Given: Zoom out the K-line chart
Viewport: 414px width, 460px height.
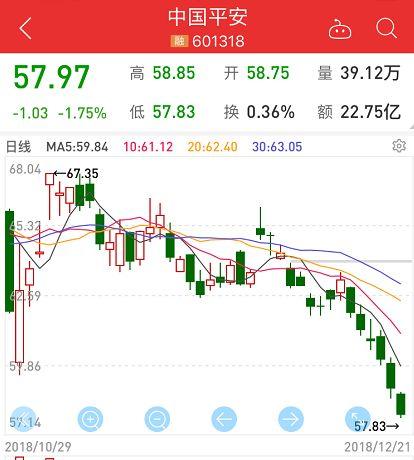Looking at the screenshot, I should [157, 419].
